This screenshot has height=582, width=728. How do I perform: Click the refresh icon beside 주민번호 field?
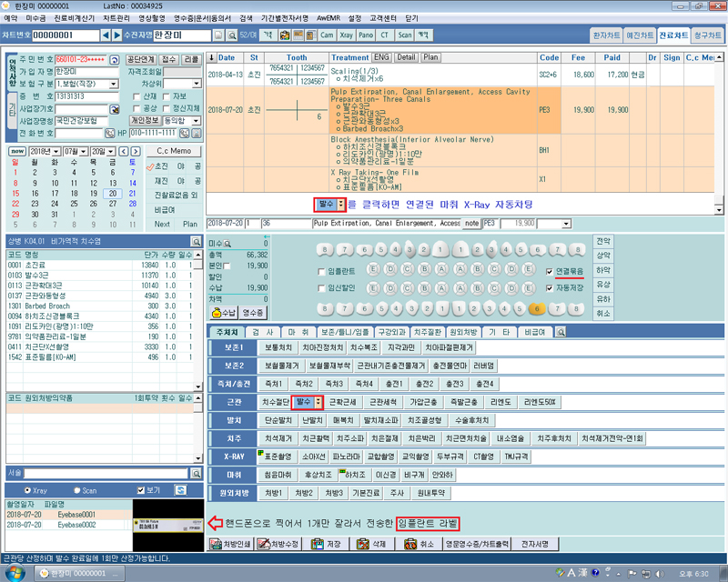[x=115, y=59]
